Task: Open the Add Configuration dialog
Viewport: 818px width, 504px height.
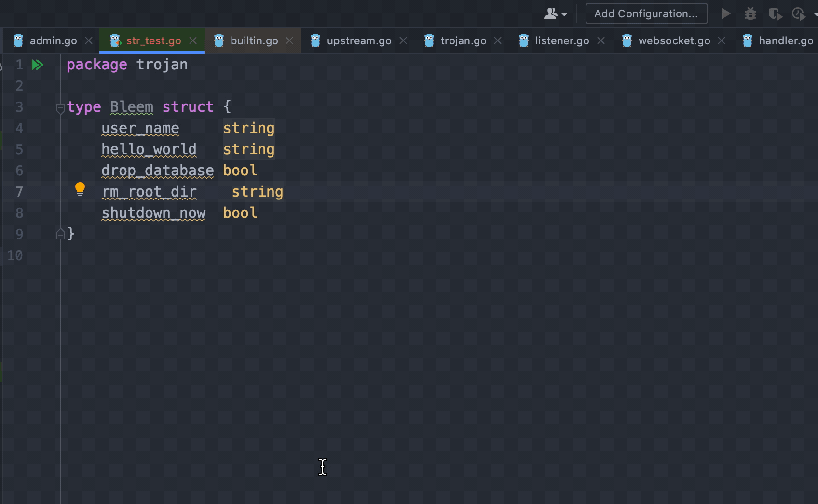Action: 646,13
